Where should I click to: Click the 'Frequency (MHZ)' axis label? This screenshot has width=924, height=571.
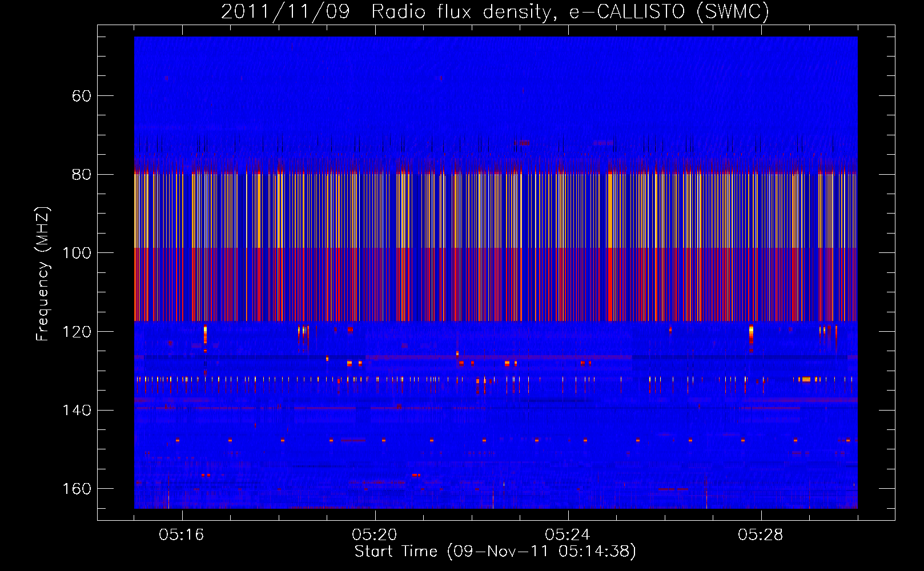coord(43,274)
